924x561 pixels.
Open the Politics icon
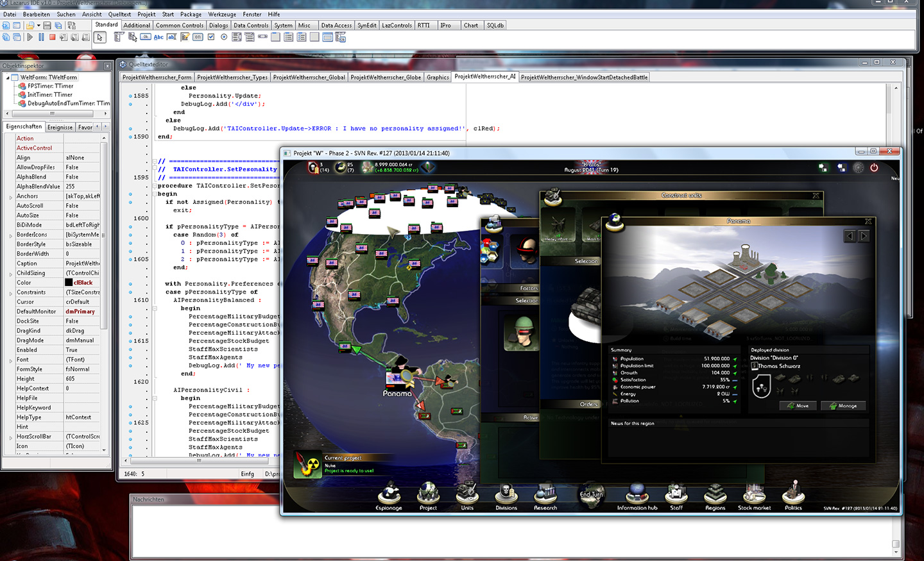pyautogui.click(x=794, y=495)
